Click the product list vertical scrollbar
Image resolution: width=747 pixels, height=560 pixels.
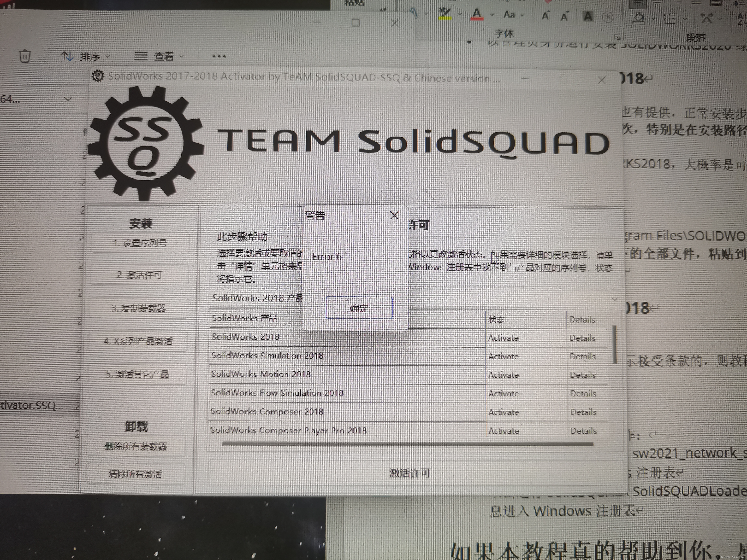(615, 344)
